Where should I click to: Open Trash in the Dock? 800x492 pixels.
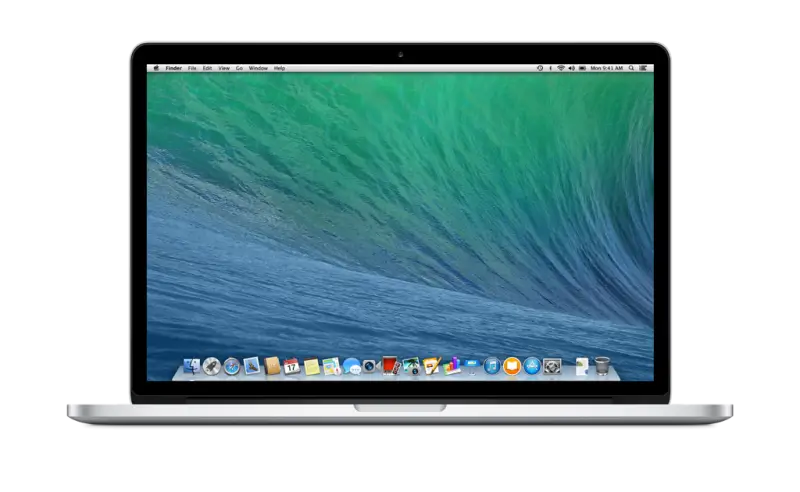pyautogui.click(x=602, y=365)
